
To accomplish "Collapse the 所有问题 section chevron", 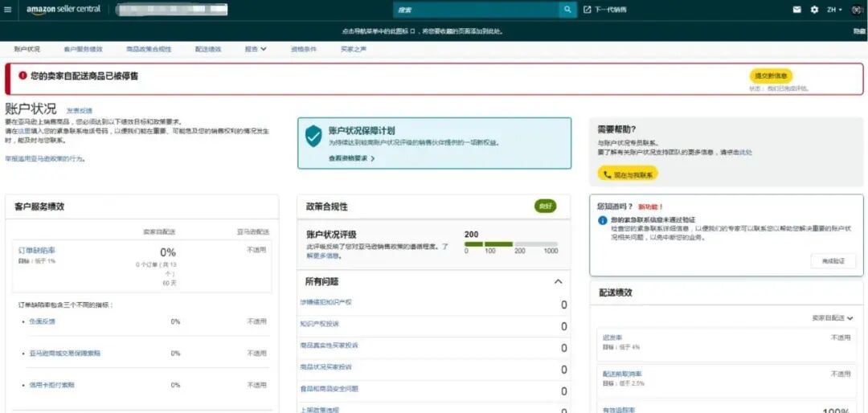I will (x=558, y=282).
